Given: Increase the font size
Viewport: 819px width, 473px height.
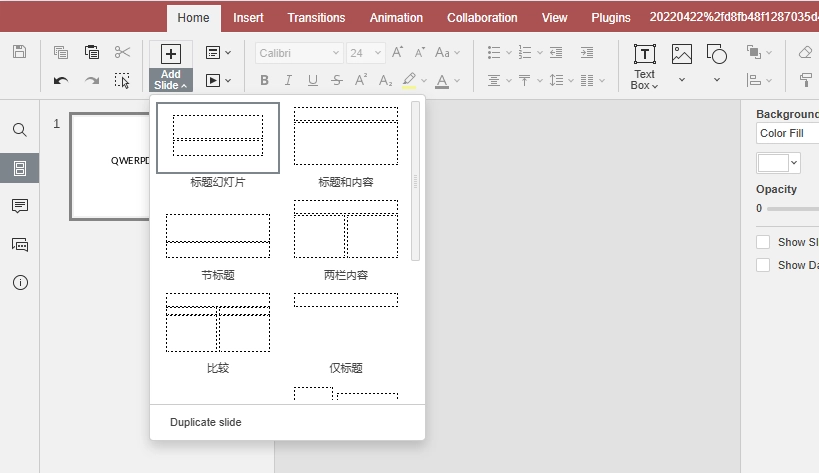Looking at the screenshot, I should coord(397,52).
